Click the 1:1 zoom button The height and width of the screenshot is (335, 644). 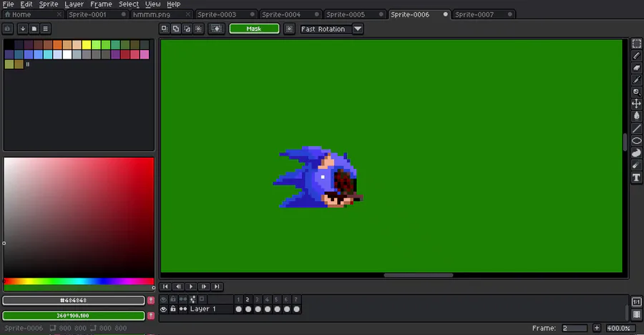point(636,302)
